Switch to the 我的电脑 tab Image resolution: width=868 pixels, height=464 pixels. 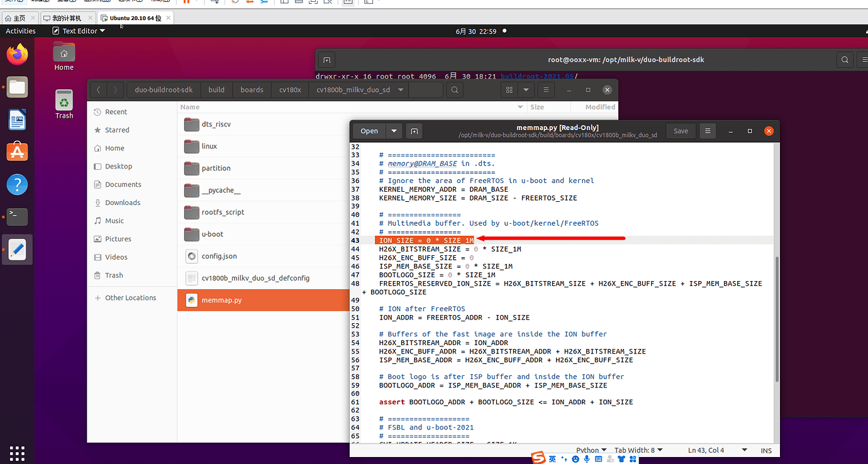click(65, 18)
